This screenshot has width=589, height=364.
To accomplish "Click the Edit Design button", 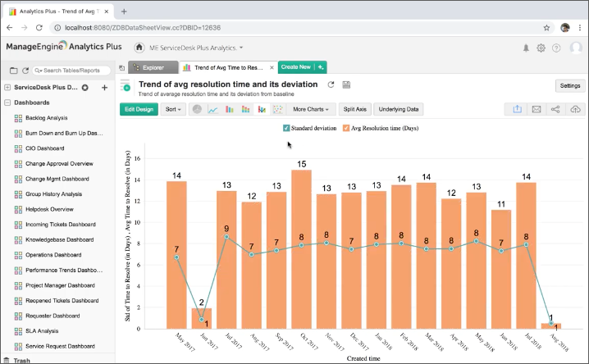I will tap(139, 109).
